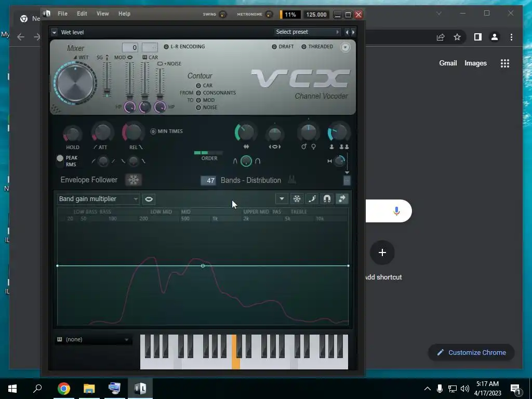This screenshot has width=532, height=399.
Task: Select CONSONANTS contour radio button
Action: [198, 93]
